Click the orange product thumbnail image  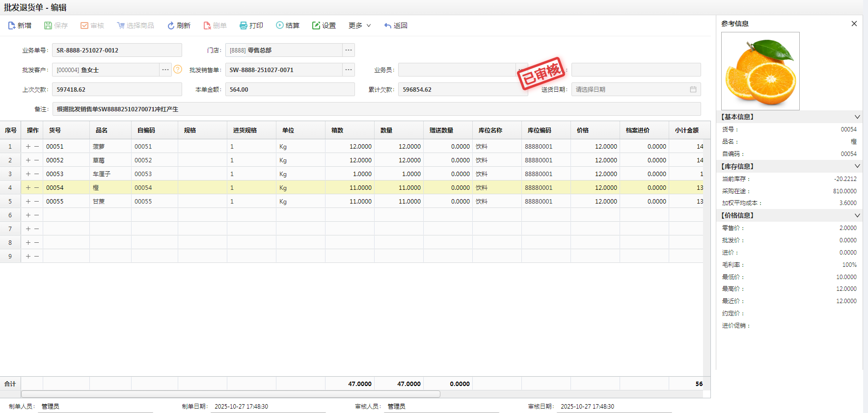(760, 71)
